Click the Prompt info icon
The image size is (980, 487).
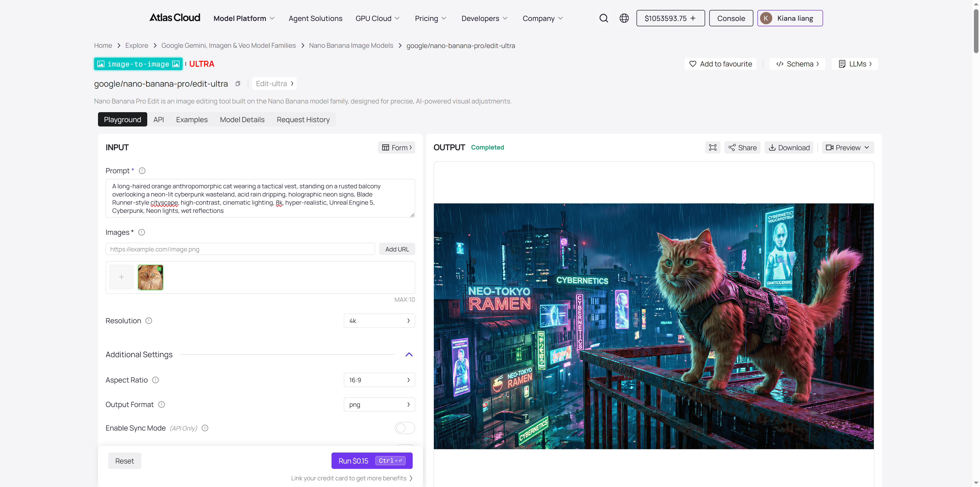click(x=142, y=171)
